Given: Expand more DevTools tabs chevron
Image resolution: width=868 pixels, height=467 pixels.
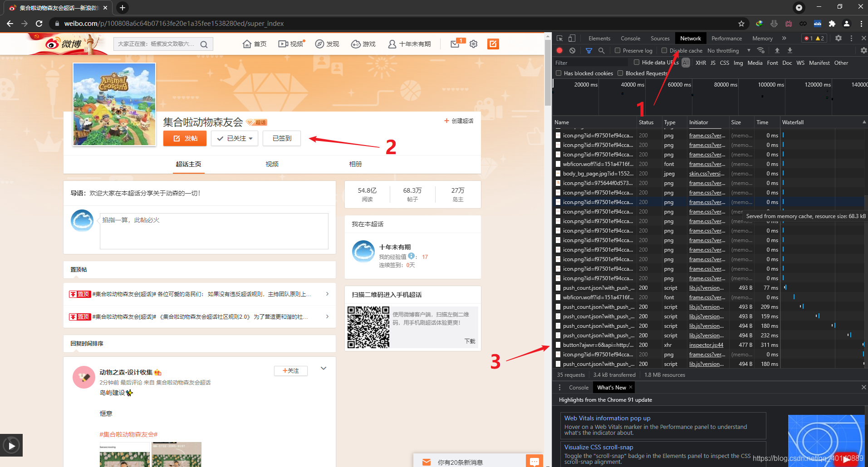Looking at the screenshot, I should coord(784,39).
